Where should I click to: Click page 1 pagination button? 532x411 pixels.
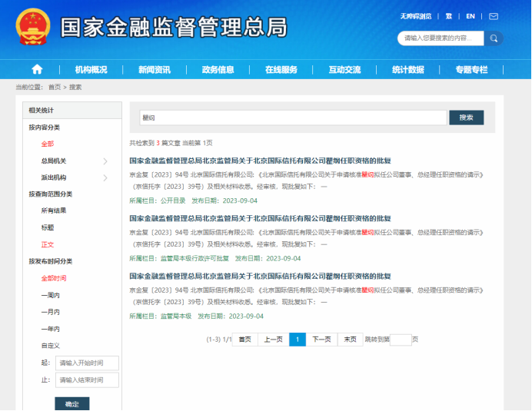(x=298, y=340)
